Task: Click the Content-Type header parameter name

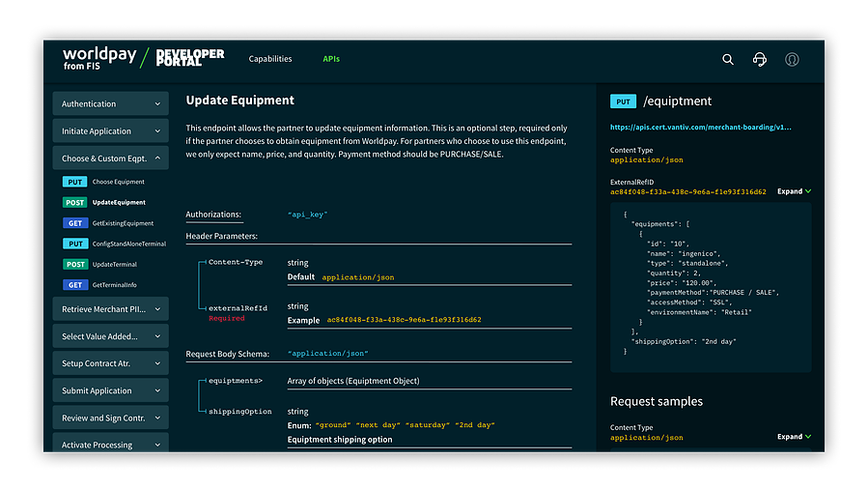Action: [x=236, y=262]
